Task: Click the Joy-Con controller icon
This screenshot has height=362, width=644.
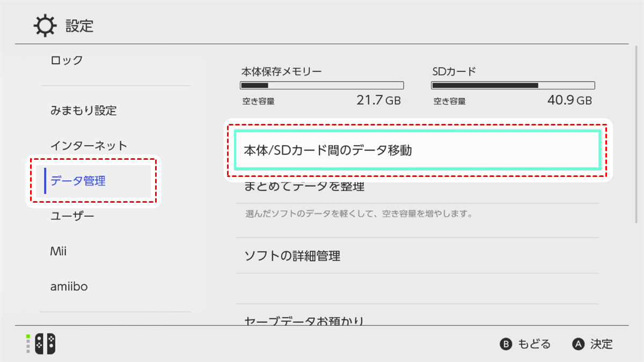Action: click(45, 344)
